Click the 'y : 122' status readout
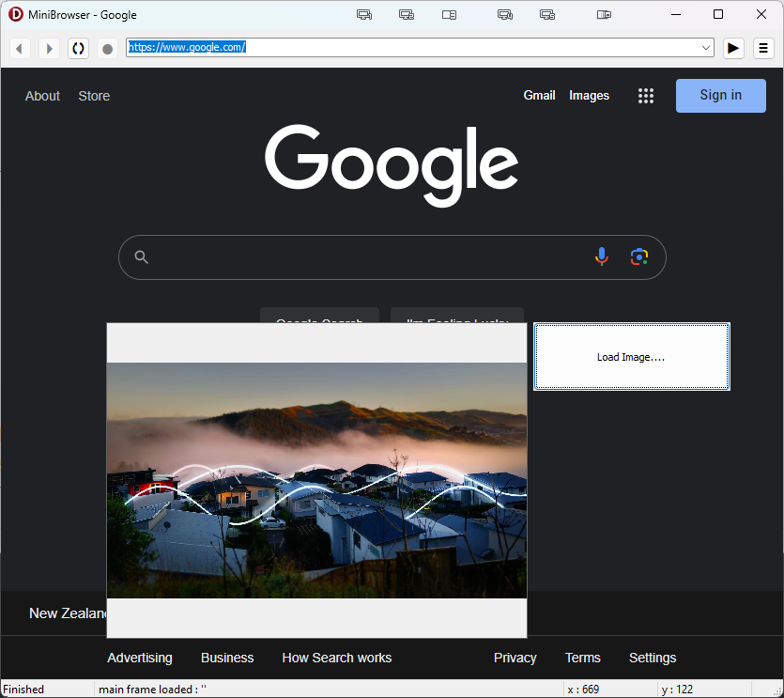Screen dimensions: 784x698 [x=677, y=689]
